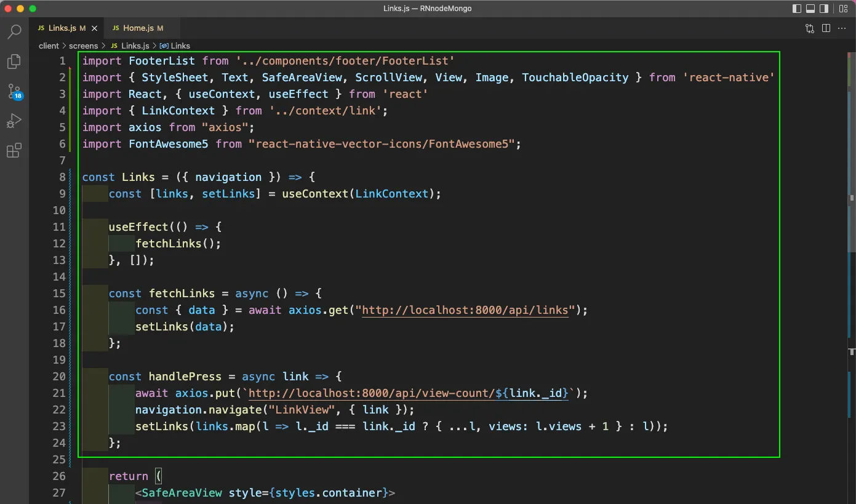Click ScrollView in the import list
Image resolution: width=856 pixels, height=504 pixels.
[x=389, y=78]
